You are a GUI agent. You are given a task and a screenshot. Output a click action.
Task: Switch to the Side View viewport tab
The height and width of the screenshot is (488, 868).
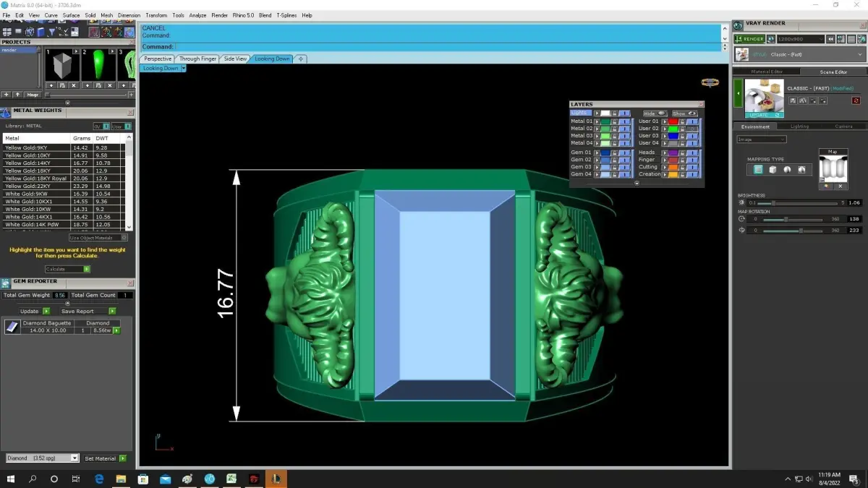[235, 59]
